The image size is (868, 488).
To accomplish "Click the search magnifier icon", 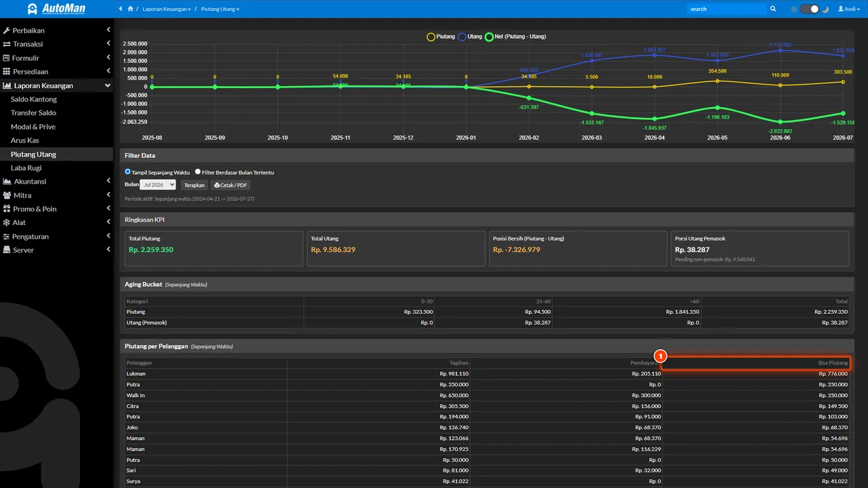I will (x=773, y=9).
